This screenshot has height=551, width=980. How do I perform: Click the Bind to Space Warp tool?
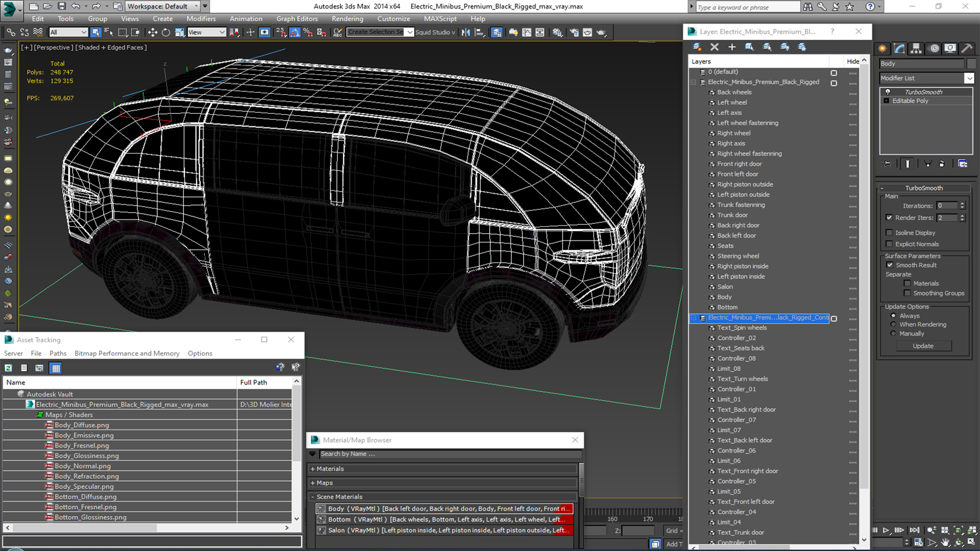[x=38, y=32]
